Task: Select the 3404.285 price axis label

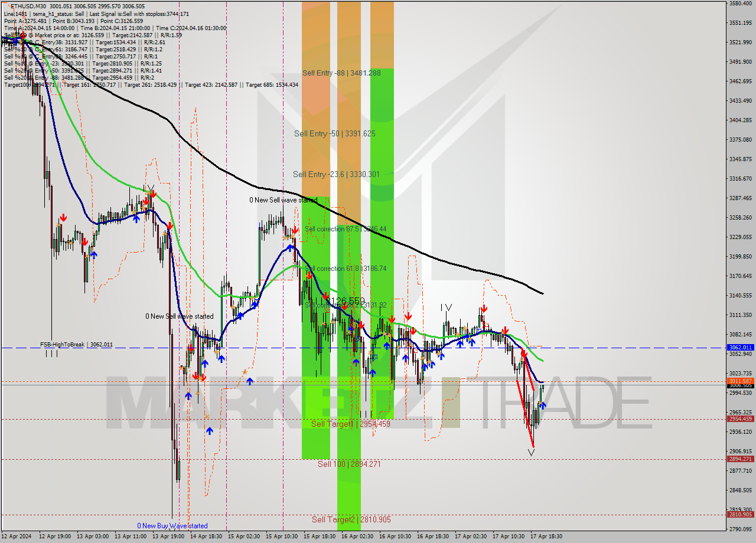Action: (x=740, y=120)
